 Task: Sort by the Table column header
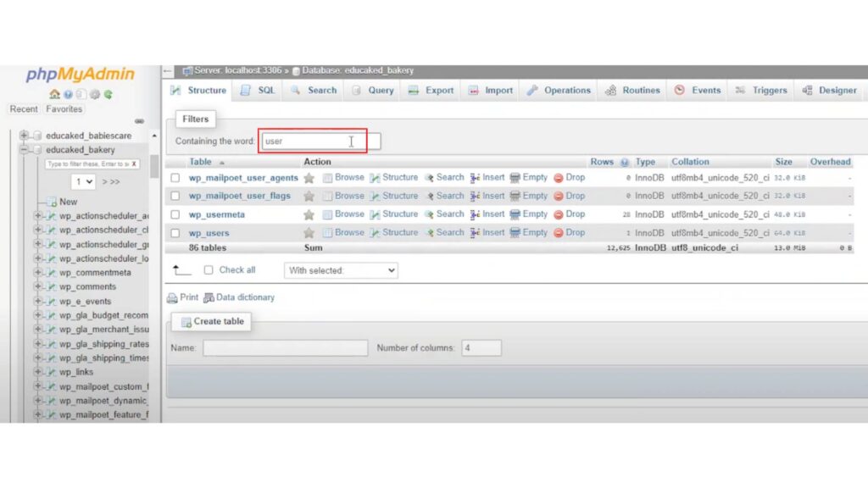point(200,162)
